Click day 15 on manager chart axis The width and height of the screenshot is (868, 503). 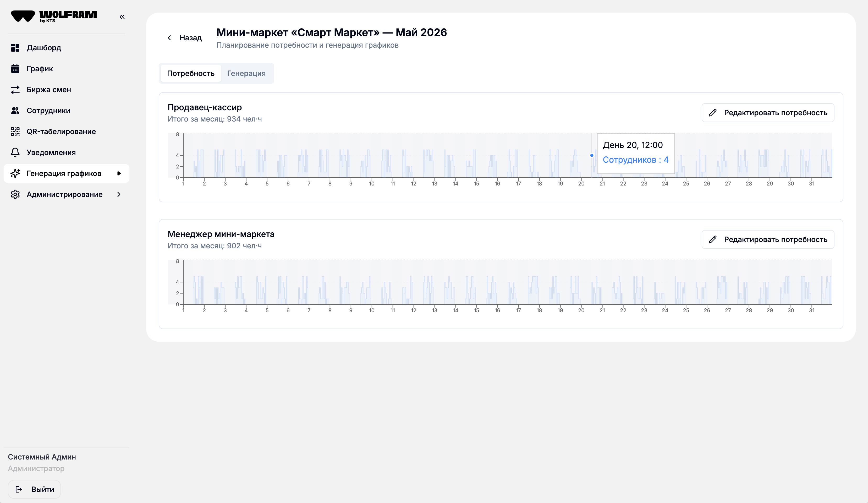[476, 310]
